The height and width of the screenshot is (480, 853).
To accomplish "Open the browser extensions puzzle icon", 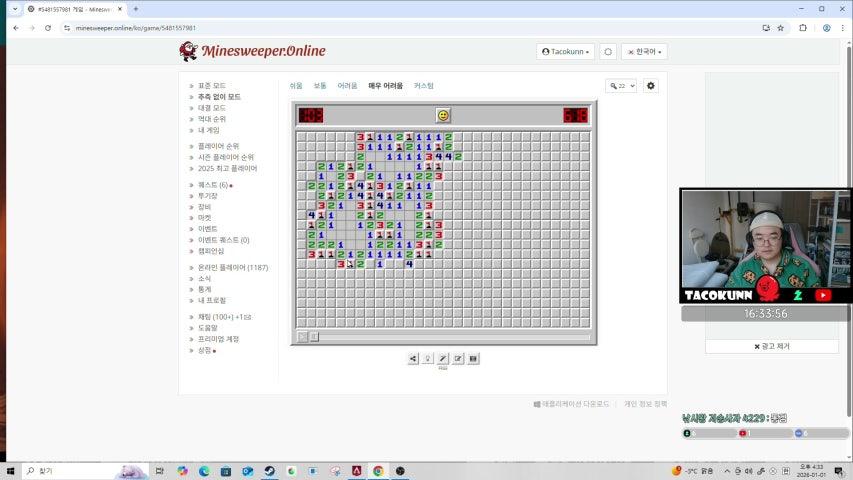I will pos(803,28).
